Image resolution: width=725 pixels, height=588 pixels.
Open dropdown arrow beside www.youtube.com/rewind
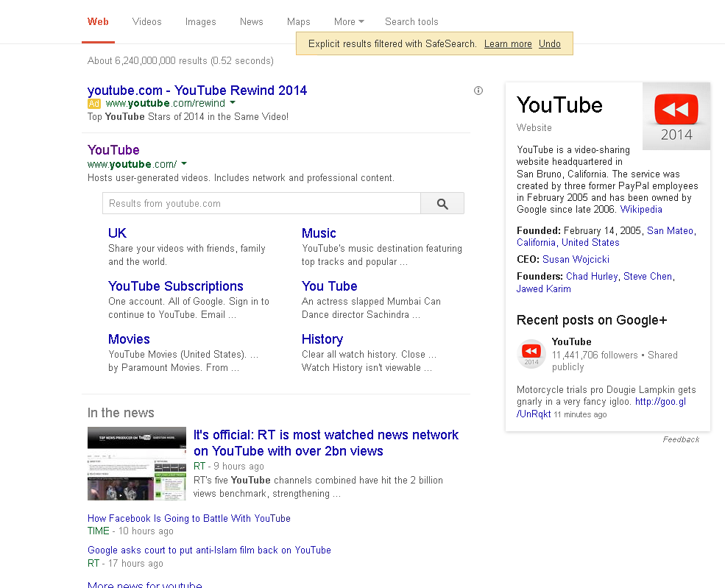(233, 102)
